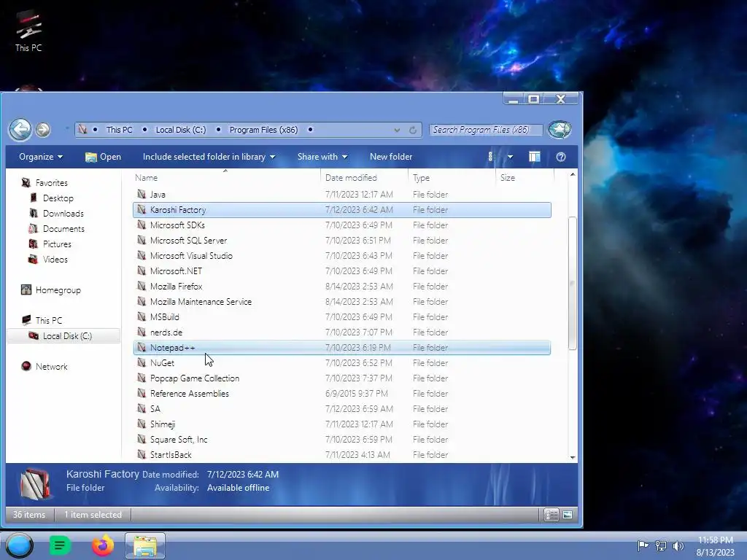Go back with the Back arrow button
Image resolution: width=747 pixels, height=560 pixels.
tap(20, 130)
